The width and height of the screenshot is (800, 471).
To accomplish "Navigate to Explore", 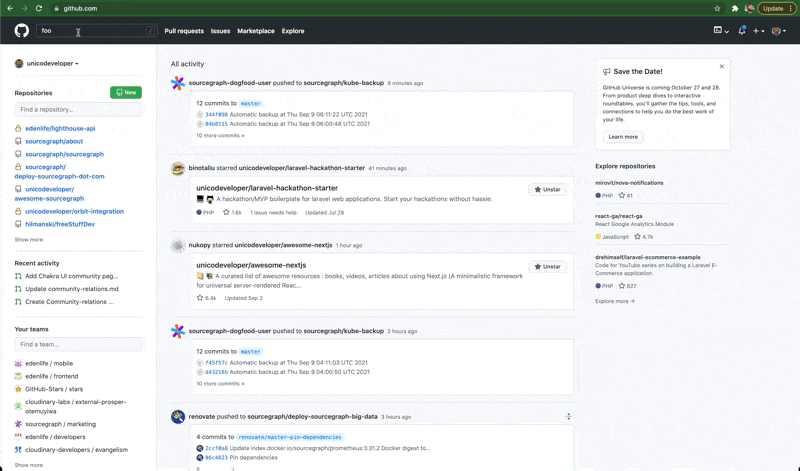I will (293, 31).
